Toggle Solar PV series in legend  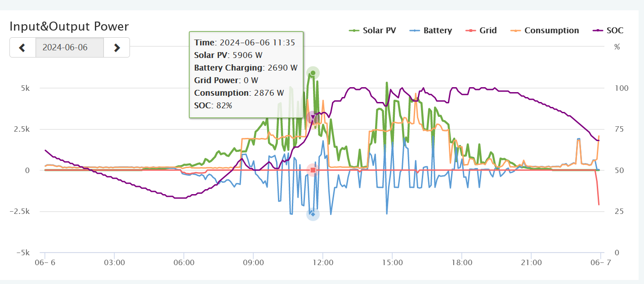point(373,31)
